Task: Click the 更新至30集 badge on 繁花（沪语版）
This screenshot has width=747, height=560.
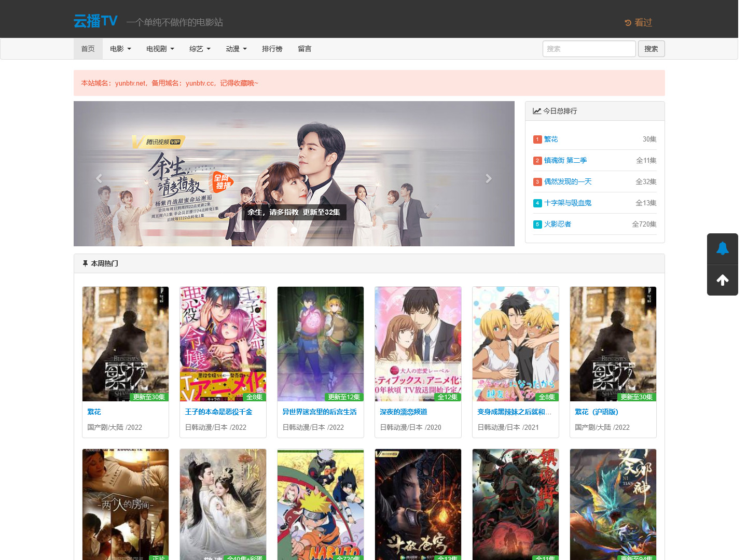Action: [637, 397]
